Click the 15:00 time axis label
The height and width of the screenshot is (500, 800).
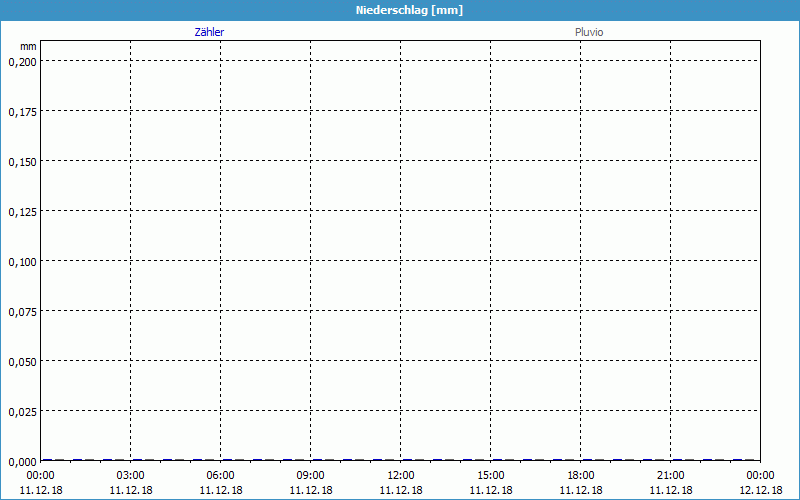491,476
